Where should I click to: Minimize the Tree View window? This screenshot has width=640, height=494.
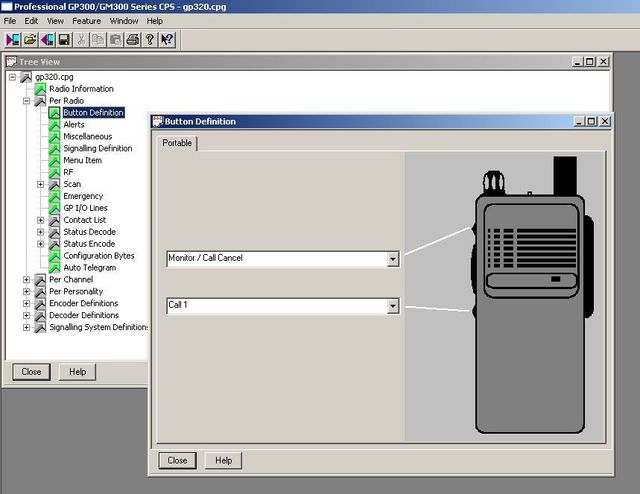[x=577, y=62]
